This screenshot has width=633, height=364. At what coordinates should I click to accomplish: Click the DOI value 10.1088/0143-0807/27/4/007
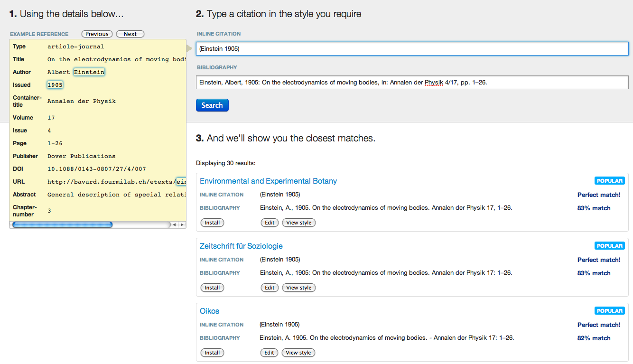tap(97, 169)
